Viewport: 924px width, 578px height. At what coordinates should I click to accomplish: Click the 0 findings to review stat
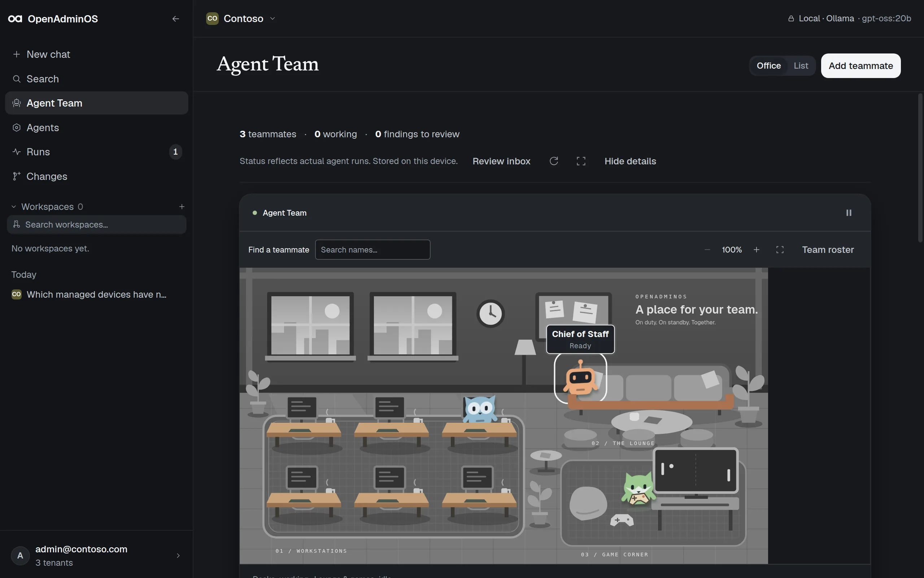tap(417, 134)
